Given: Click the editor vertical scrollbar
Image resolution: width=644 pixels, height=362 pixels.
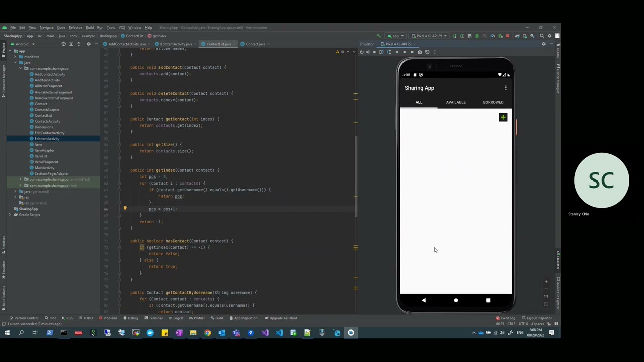Looking at the screenshot, I should [356, 176].
